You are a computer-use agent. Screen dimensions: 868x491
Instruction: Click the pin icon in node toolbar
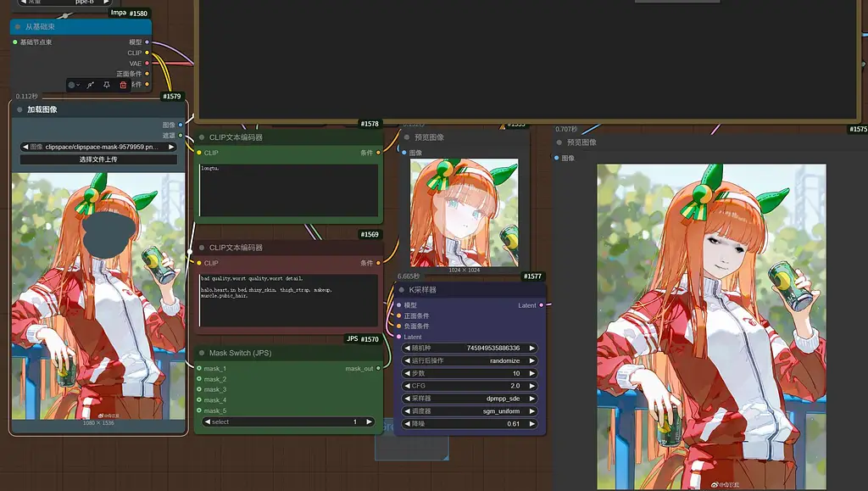107,85
